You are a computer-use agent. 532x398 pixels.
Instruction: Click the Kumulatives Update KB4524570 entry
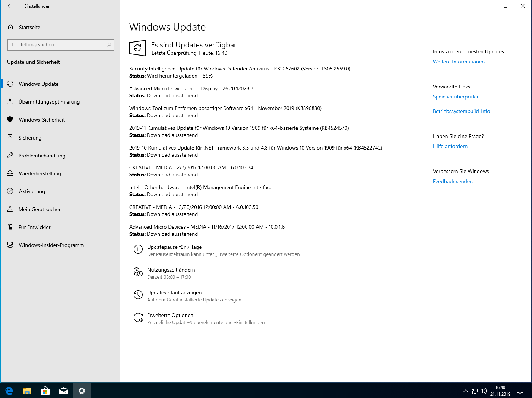(x=239, y=128)
